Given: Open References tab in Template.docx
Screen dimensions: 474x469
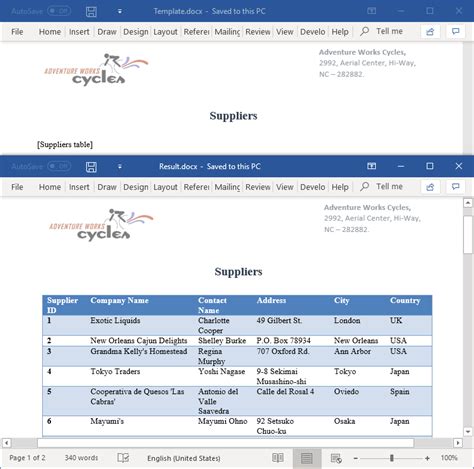Looking at the screenshot, I should [196, 32].
